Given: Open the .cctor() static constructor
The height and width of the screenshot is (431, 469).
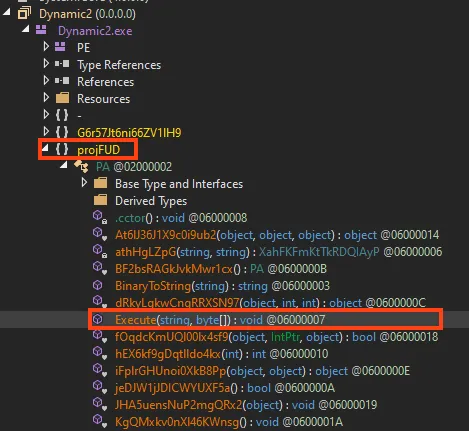Looking at the screenshot, I should pyautogui.click(x=181, y=218).
